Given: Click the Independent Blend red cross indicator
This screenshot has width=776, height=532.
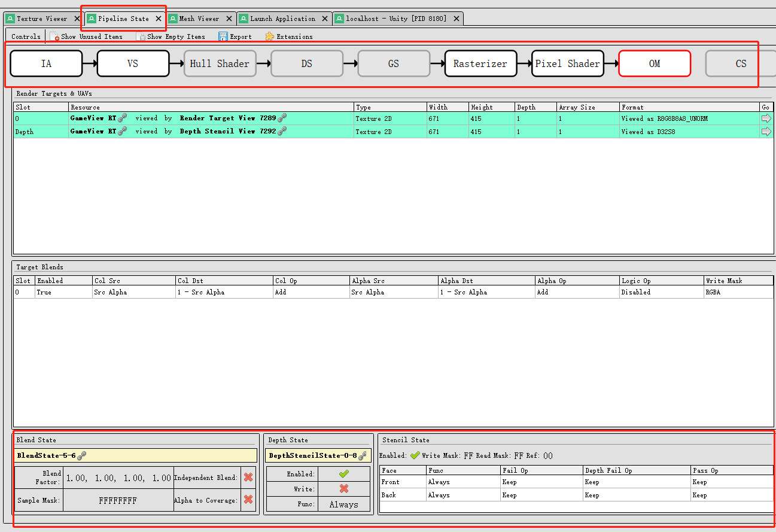Looking at the screenshot, I should [248, 478].
